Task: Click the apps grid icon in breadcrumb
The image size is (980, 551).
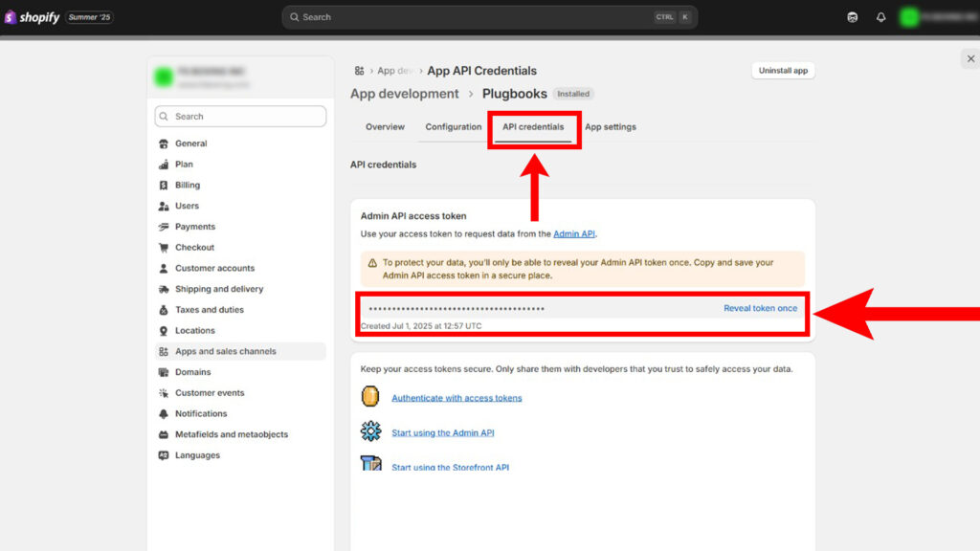Action: pyautogui.click(x=360, y=71)
